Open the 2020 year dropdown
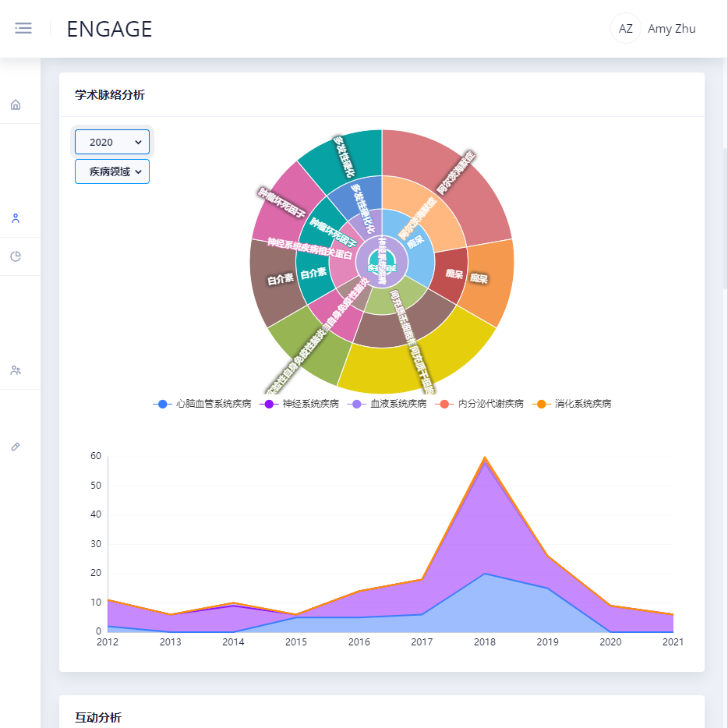 tap(112, 142)
